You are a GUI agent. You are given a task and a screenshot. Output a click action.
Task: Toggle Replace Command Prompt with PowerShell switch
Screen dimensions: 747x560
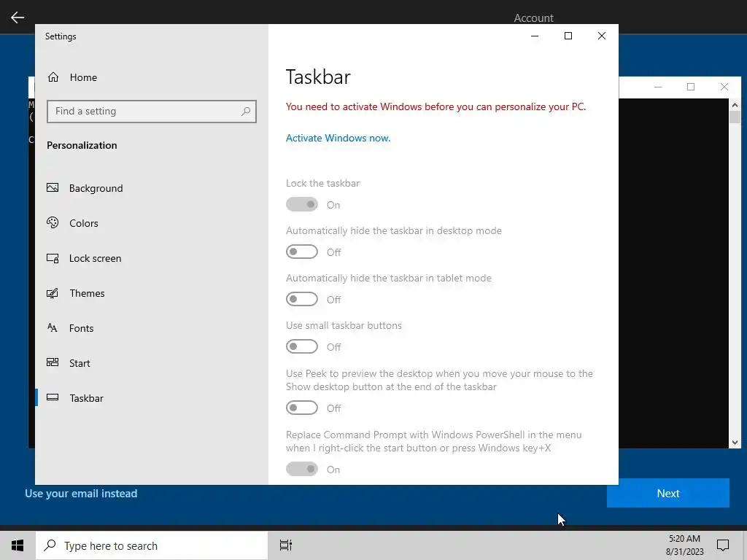(x=301, y=469)
